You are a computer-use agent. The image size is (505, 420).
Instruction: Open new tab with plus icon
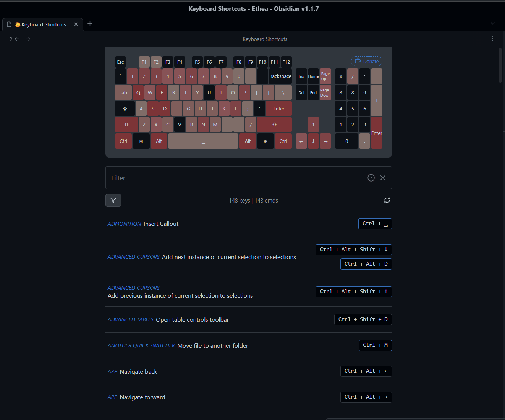(90, 24)
